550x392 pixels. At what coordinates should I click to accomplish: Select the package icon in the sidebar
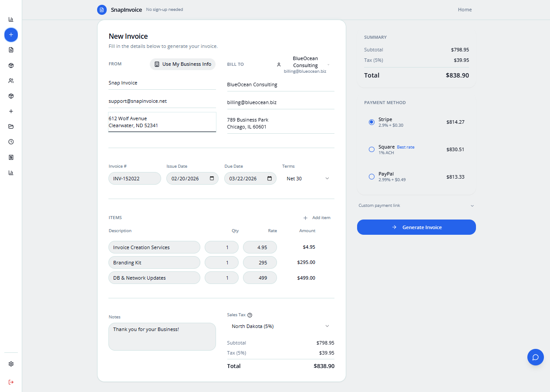(x=11, y=65)
